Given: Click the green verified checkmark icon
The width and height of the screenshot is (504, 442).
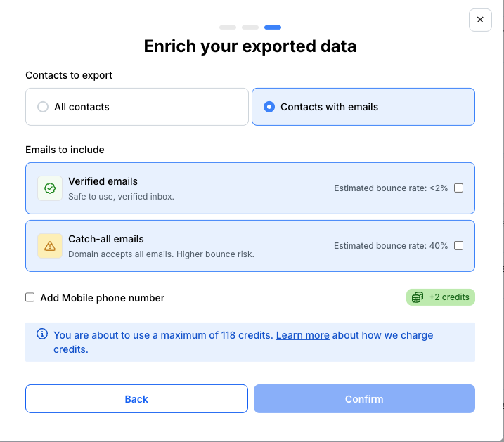Looking at the screenshot, I should pos(49,188).
